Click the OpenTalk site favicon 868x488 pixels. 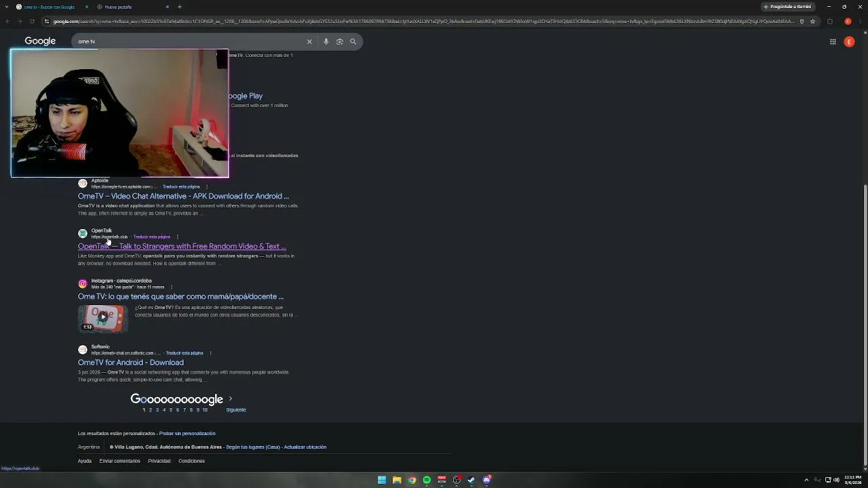pyautogui.click(x=83, y=234)
